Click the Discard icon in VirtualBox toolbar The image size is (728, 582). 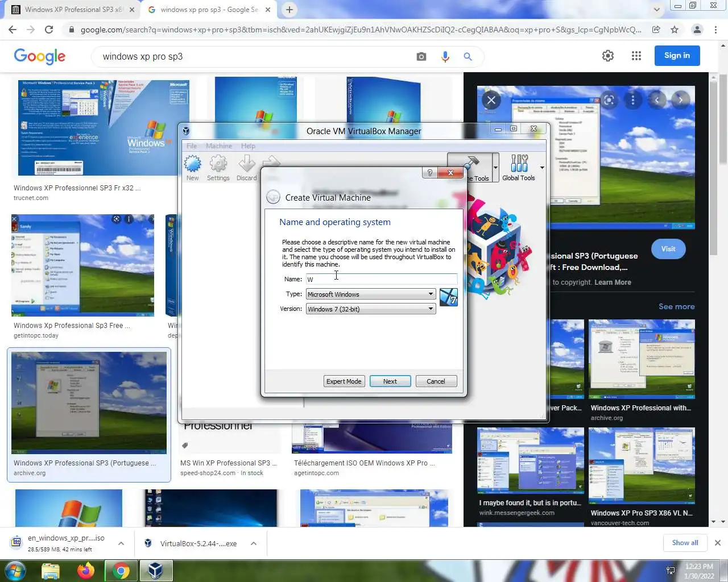tap(246, 168)
